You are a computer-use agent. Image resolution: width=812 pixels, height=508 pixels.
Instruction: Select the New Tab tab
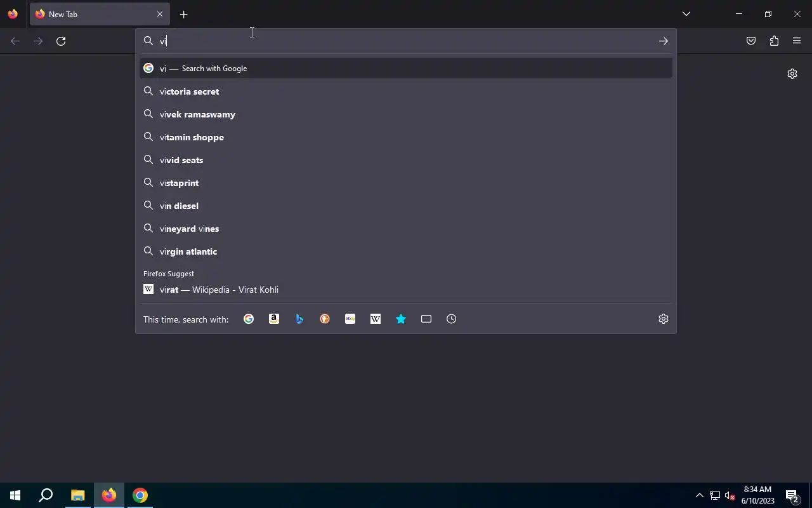tap(100, 14)
